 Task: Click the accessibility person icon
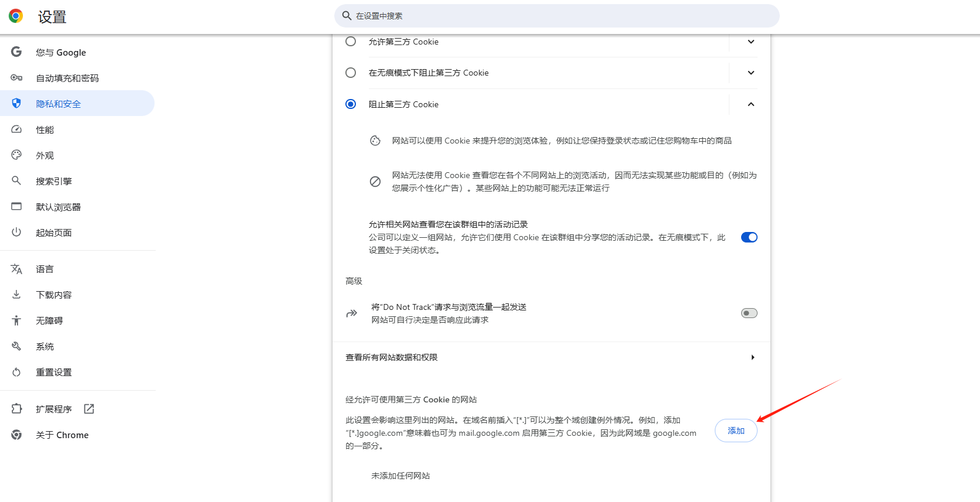[16, 320]
